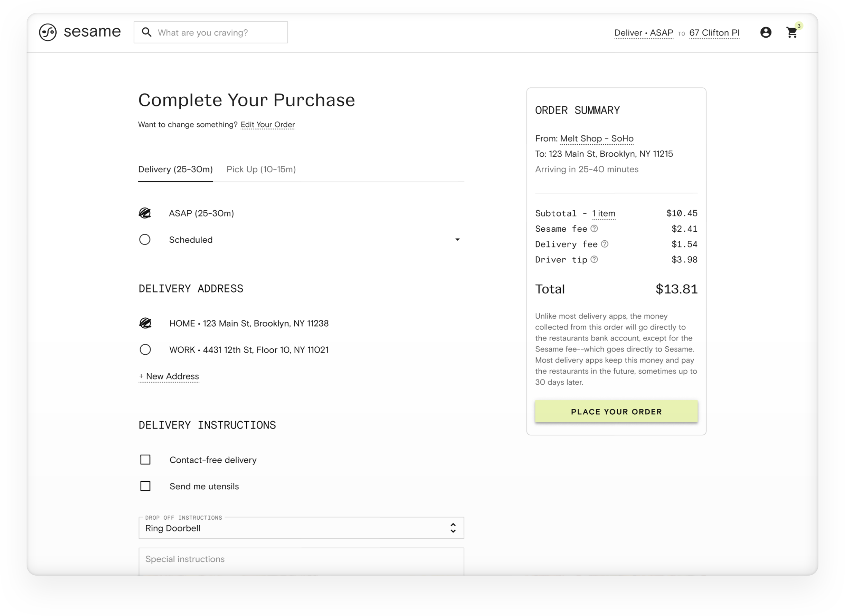Screen dimensions: 845x616
Task: Click Delivery fee help icon
Action: (x=605, y=244)
